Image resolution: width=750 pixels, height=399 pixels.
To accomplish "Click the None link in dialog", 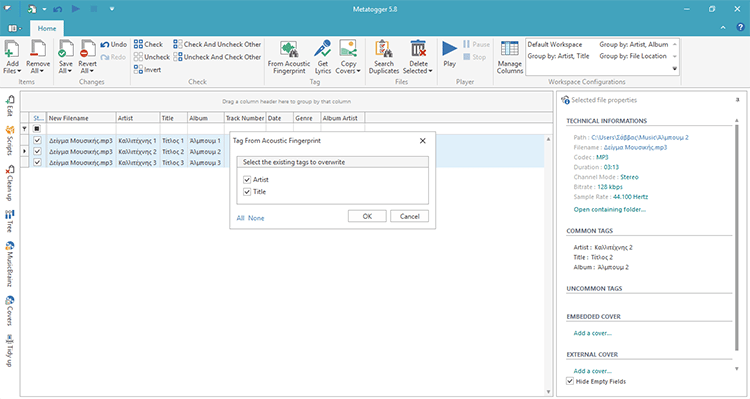I will [x=256, y=218].
